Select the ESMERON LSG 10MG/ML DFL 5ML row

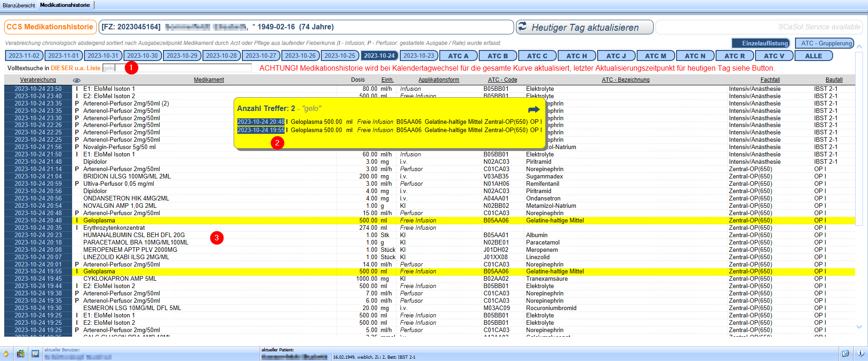click(x=430, y=308)
